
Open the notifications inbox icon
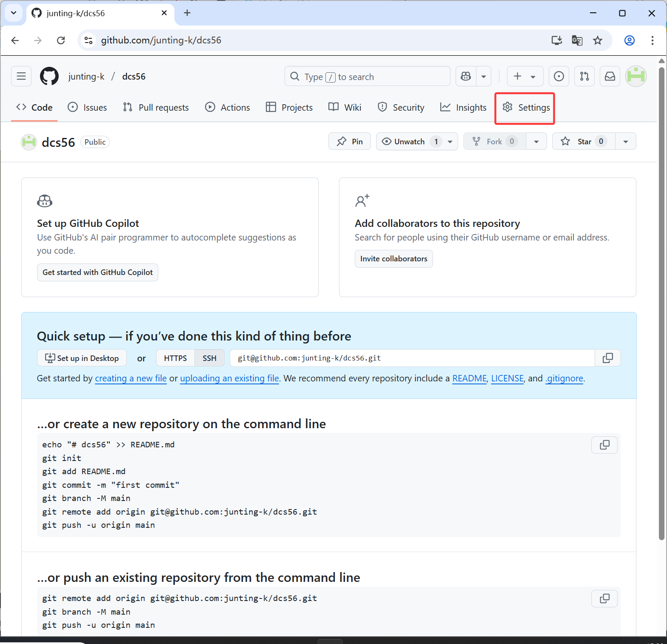[x=610, y=77]
